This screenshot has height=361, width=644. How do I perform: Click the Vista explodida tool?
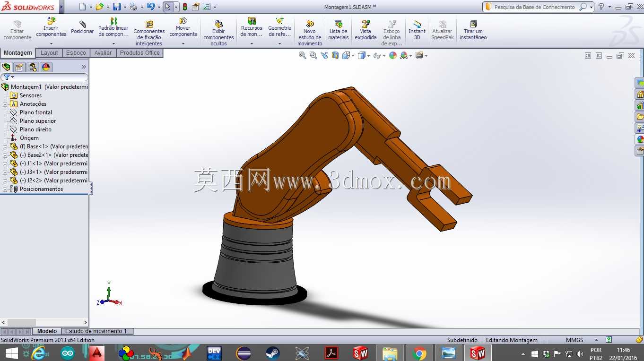366,30
